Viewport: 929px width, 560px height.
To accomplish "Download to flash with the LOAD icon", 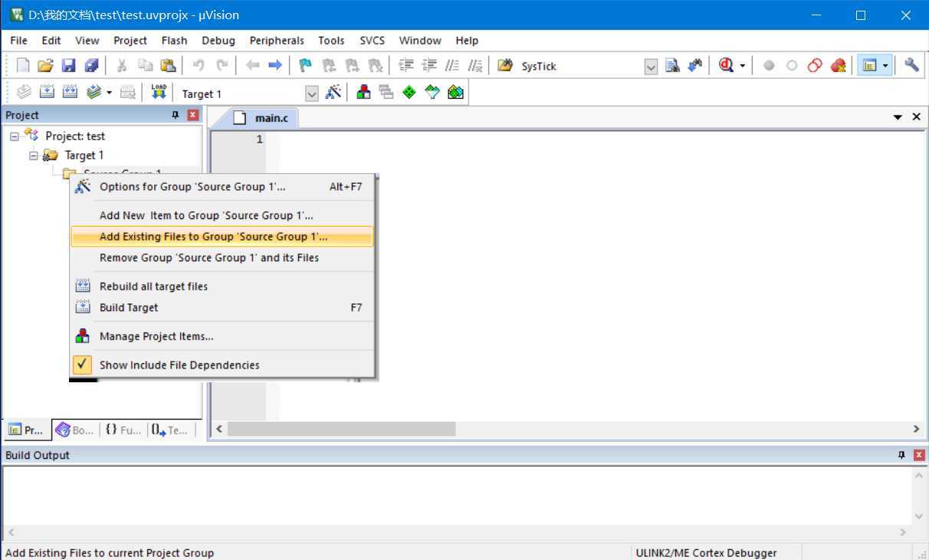I will 159,93.
